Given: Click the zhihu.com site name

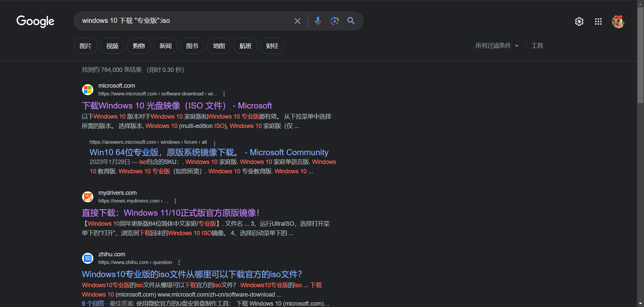Looking at the screenshot, I should [x=112, y=254].
